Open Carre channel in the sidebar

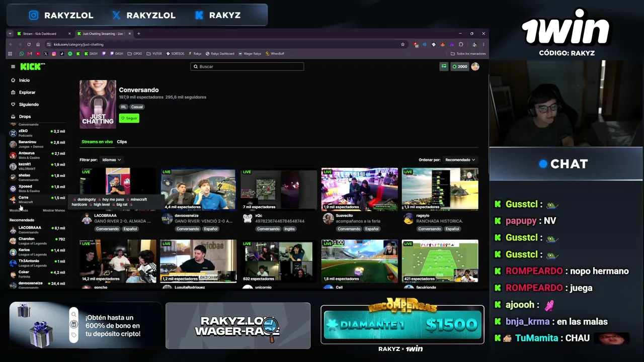click(x=38, y=200)
